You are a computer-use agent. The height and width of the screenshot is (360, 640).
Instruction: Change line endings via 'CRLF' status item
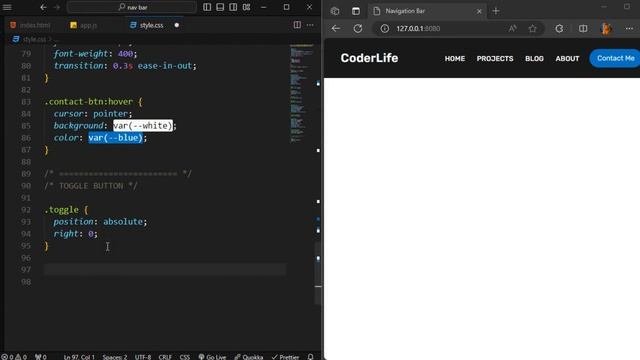pyautogui.click(x=165, y=357)
